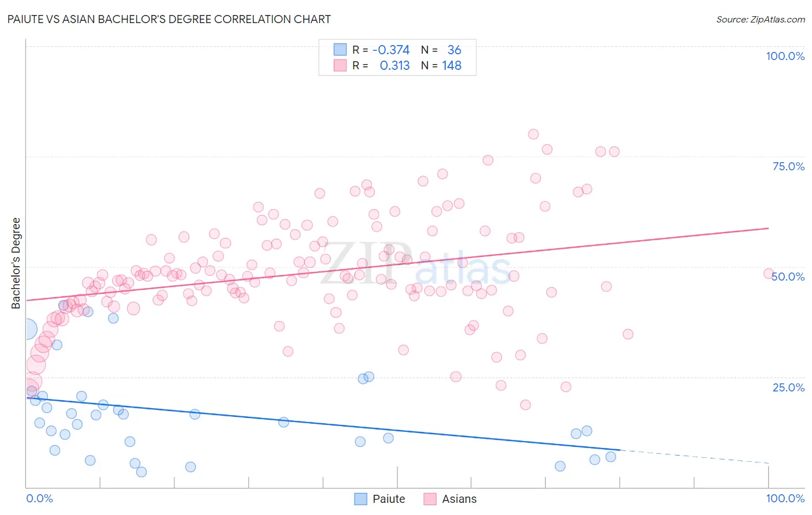The image size is (812, 515).
Task: Click the 25.0% y-axis tick label
Action: tap(788, 387)
